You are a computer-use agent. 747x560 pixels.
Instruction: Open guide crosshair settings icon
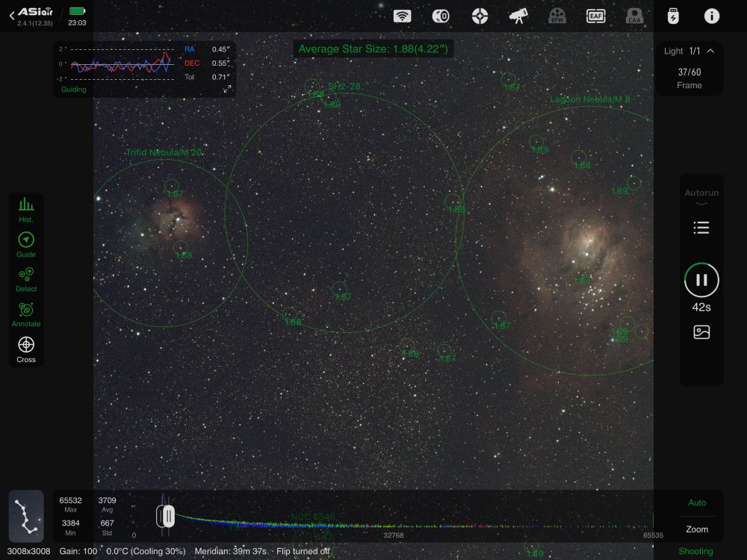click(x=480, y=16)
